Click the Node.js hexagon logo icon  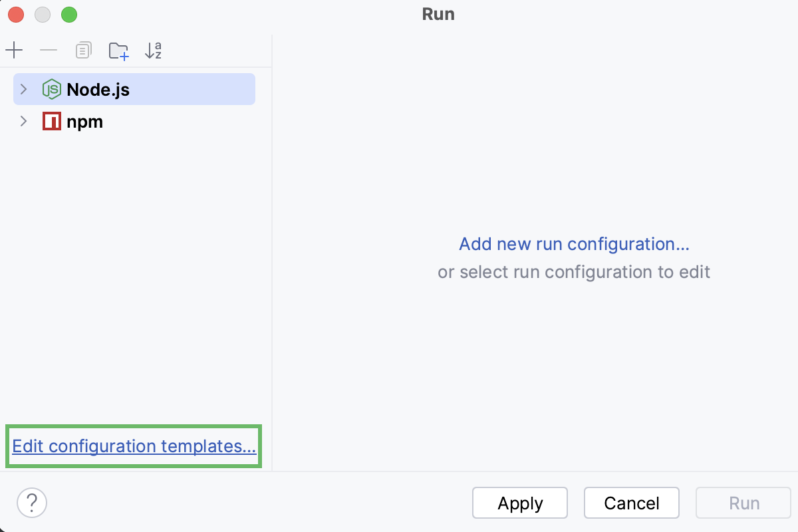51,88
